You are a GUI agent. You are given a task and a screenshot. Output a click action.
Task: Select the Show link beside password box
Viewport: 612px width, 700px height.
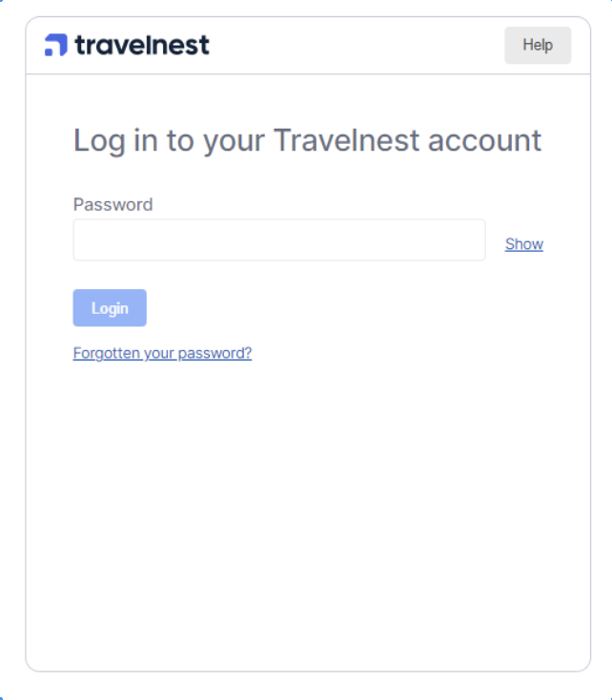524,244
